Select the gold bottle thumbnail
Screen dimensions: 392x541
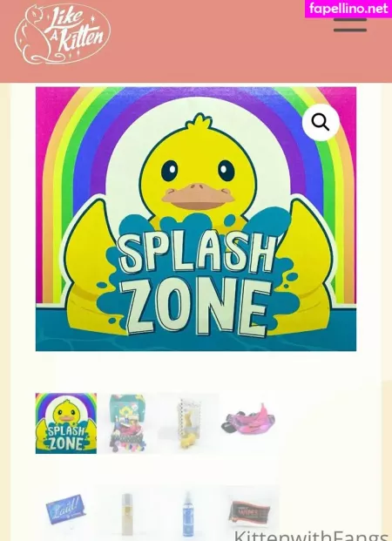click(x=127, y=513)
